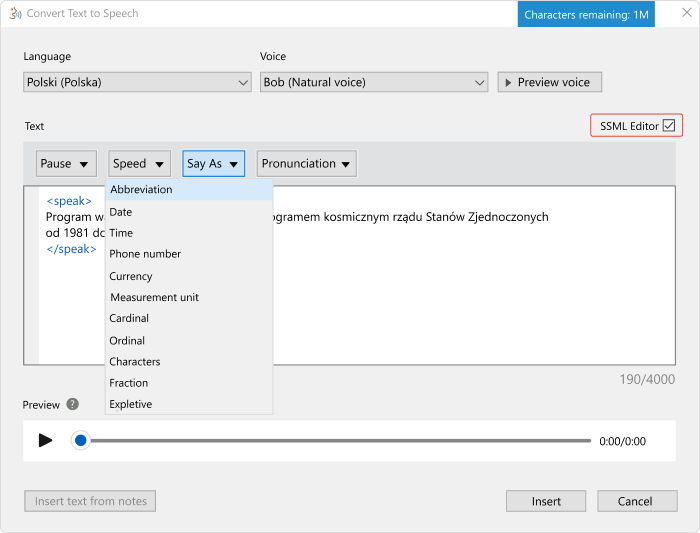The image size is (700, 533).
Task: Click the play button in Preview
Action: point(45,440)
